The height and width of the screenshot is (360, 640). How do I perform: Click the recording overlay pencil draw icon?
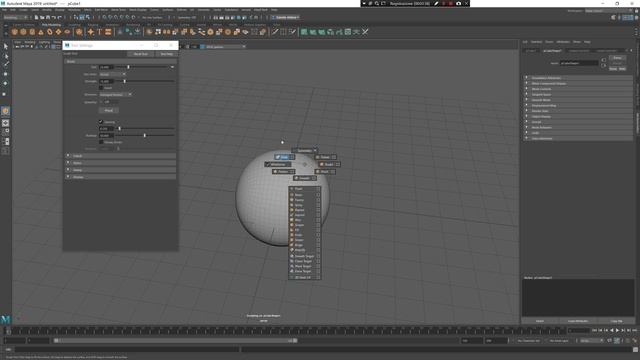(x=436, y=3)
